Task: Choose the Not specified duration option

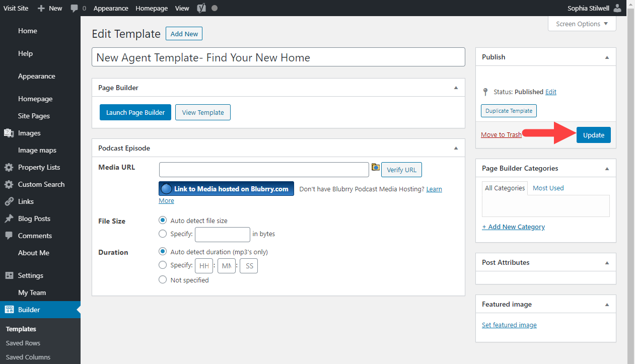Action: click(x=163, y=279)
